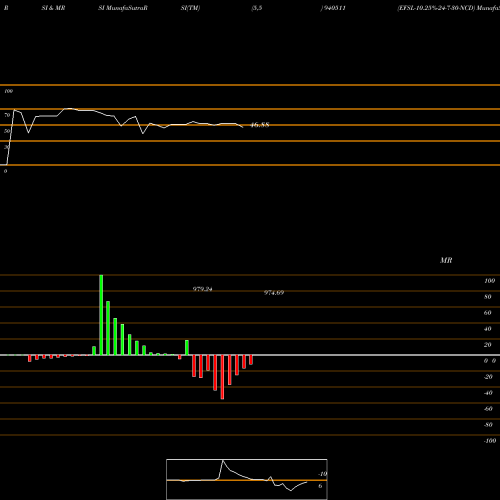This screenshot has width=500, height=500.
Task: Click the '949511' code in the header
Action: (334, 8)
